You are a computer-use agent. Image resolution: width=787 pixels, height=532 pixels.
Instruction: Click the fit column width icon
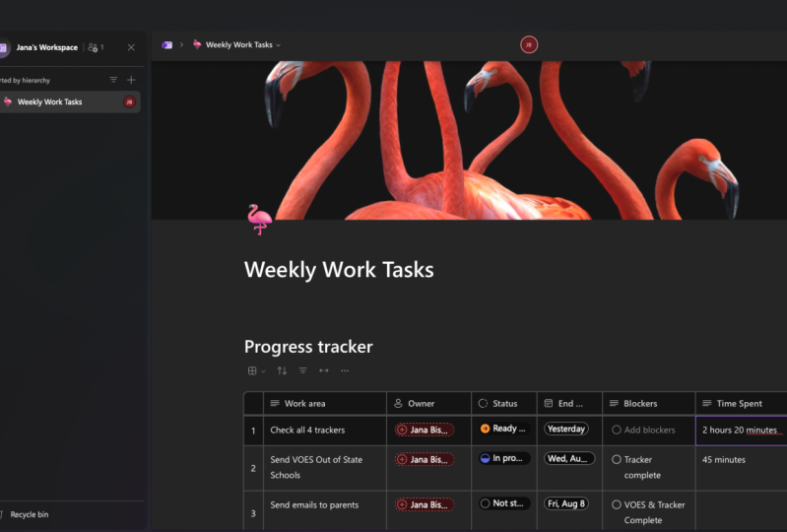coord(324,370)
